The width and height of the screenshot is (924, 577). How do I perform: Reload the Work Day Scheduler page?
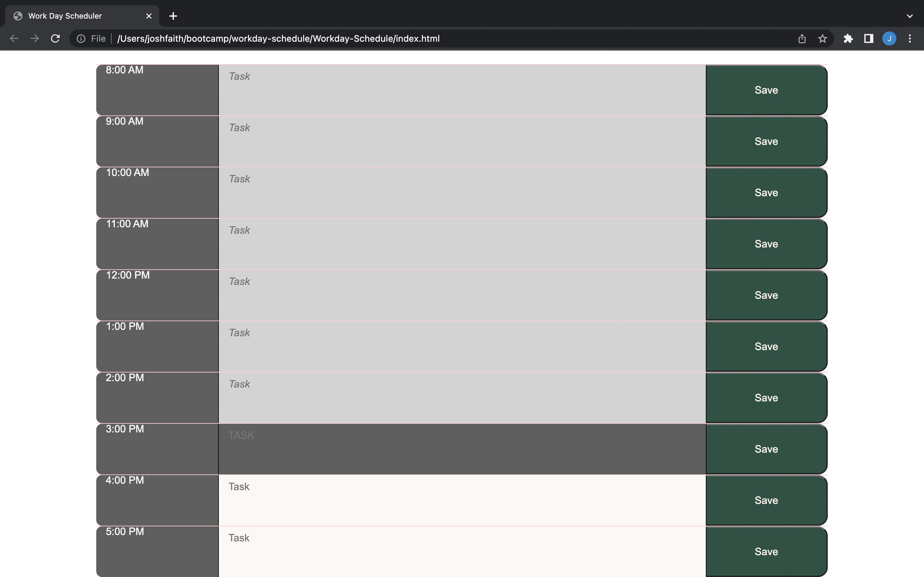[55, 38]
